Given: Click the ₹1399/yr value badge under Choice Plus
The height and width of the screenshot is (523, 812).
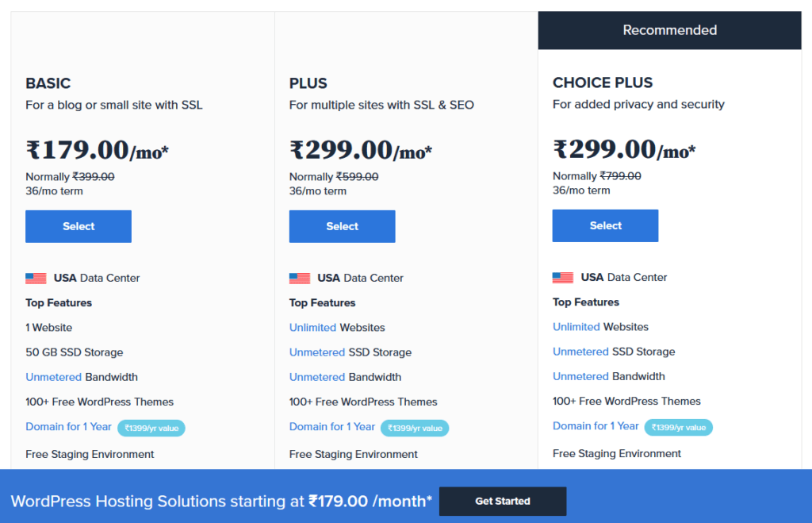Looking at the screenshot, I should click(679, 426).
